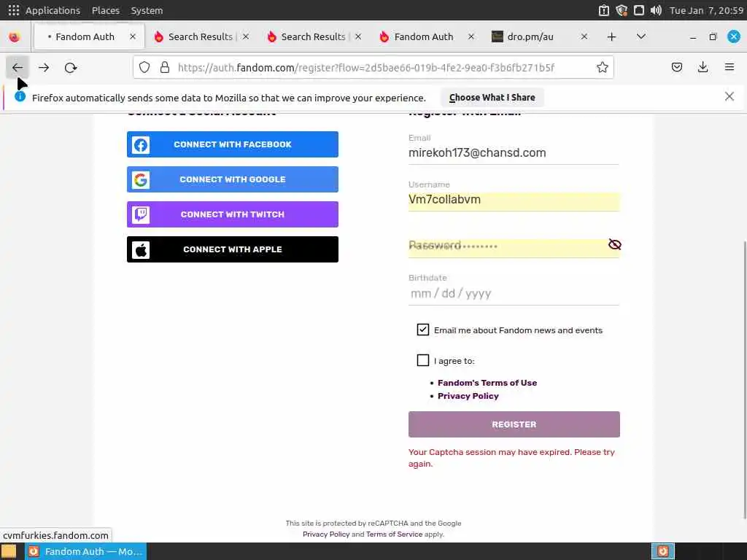Connect with Facebook
This screenshot has height=560, width=747.
[x=233, y=144]
